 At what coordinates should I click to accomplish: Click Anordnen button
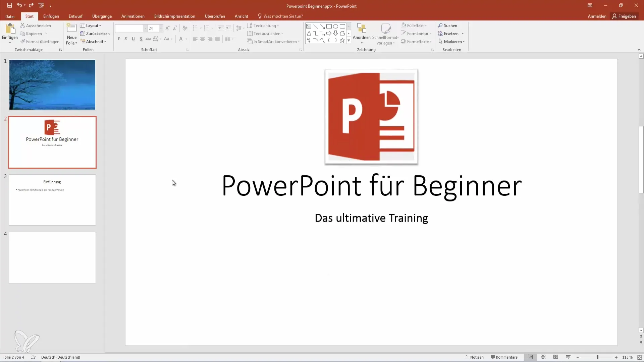pos(362,34)
